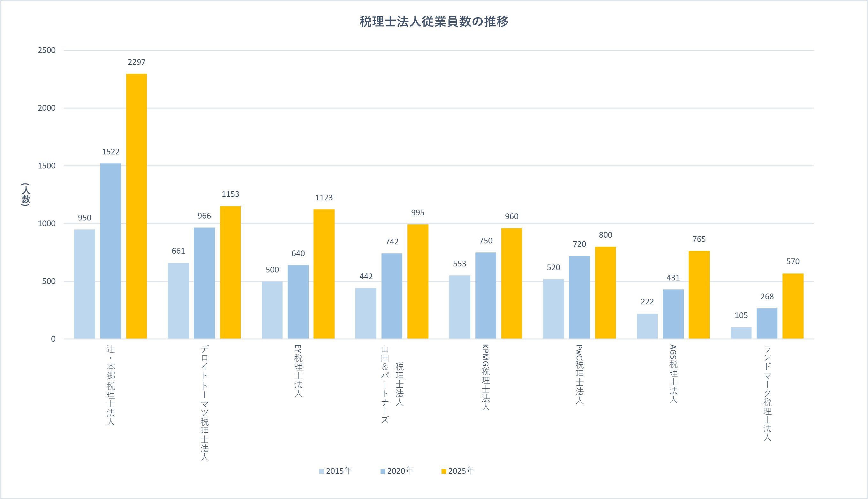Image resolution: width=868 pixels, height=499 pixels.
Task: Select the 2297 yellow bar for 辻・本郷
Action: (136, 206)
